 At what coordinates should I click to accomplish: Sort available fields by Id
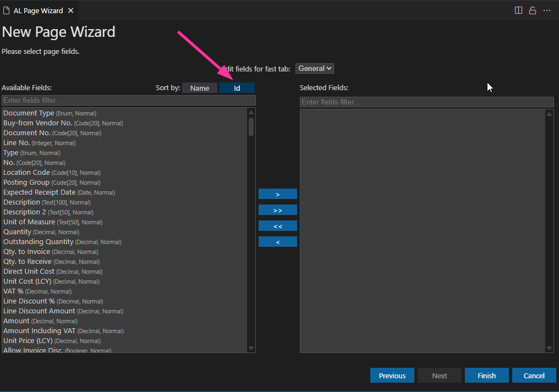point(237,88)
